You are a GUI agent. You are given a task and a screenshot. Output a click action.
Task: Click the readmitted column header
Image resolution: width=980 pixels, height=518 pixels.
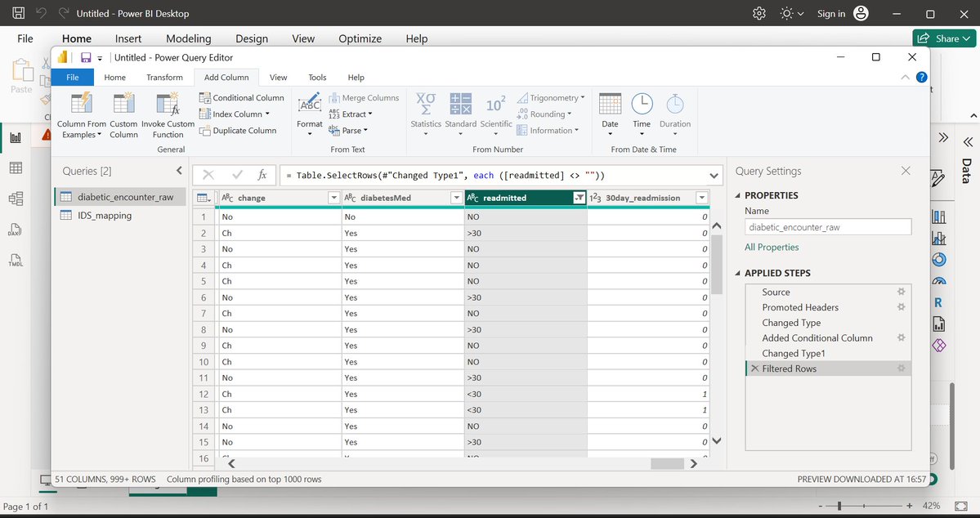(x=517, y=198)
